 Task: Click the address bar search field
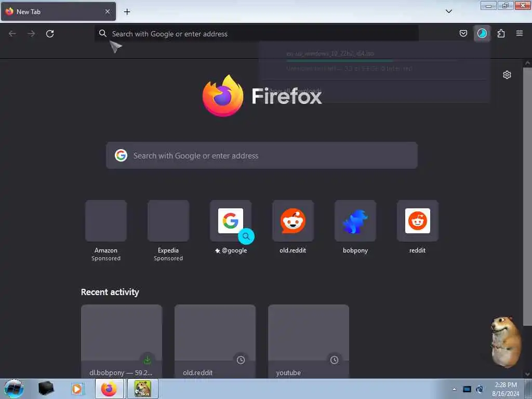point(256,34)
